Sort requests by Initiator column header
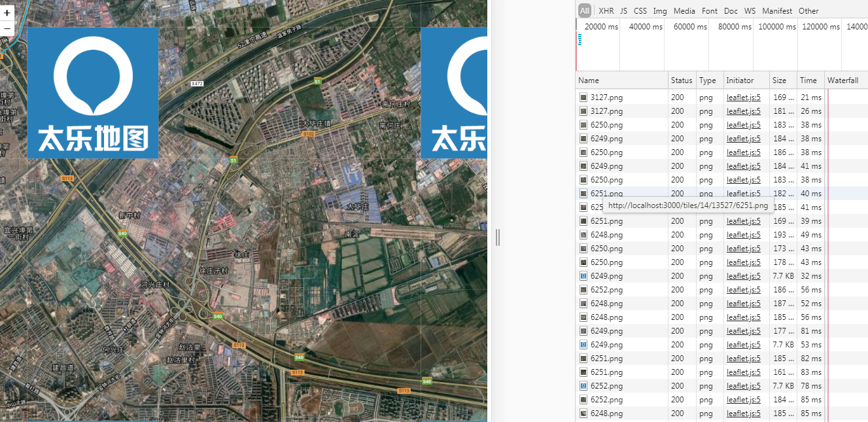This screenshot has height=422, width=868. tap(746, 80)
